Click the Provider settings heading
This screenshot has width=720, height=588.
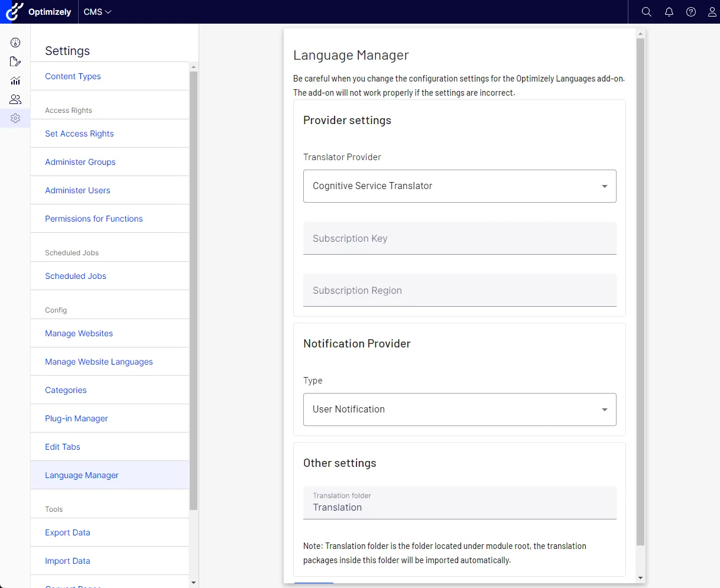pyautogui.click(x=347, y=121)
